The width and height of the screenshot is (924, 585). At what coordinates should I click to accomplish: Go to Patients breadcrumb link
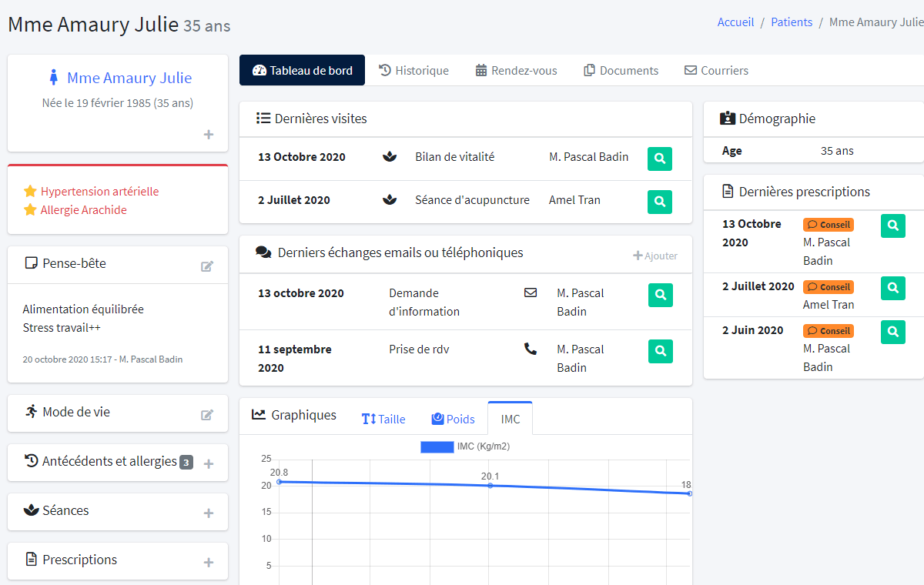pos(792,22)
